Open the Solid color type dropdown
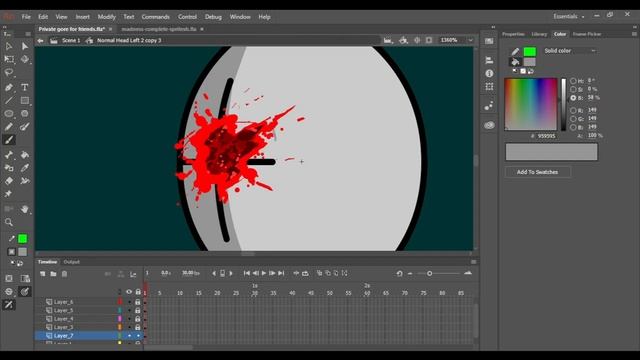Viewport: 640px width, 360px height. pos(570,51)
